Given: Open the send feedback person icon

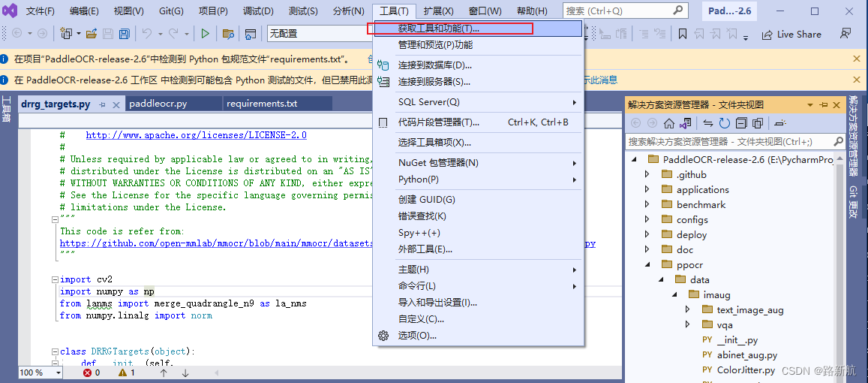Looking at the screenshot, I should point(845,34).
